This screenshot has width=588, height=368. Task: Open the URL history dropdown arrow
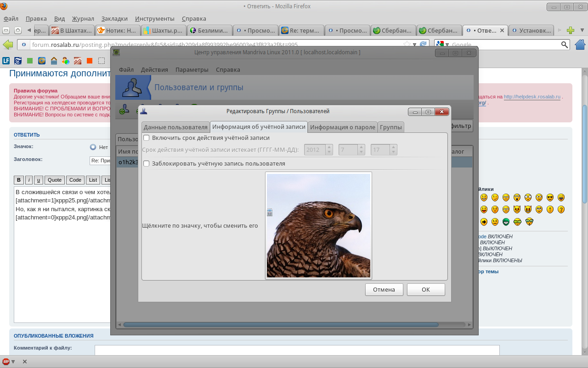coord(414,45)
